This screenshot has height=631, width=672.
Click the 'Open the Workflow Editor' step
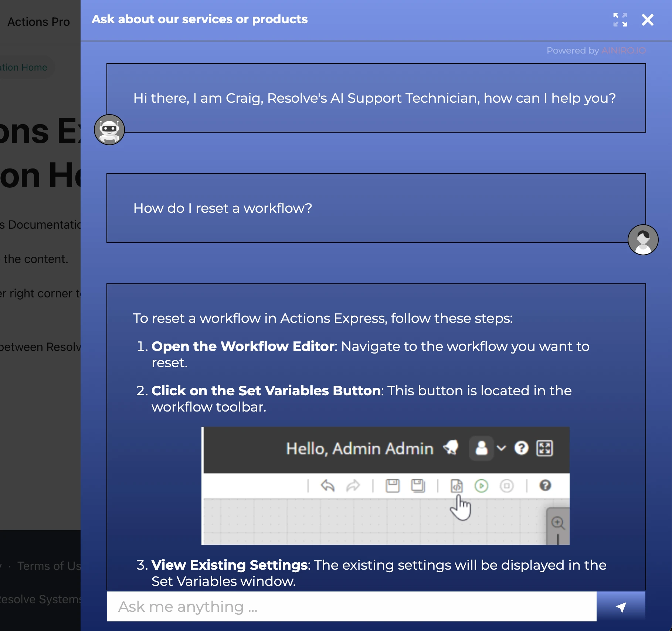tap(371, 354)
